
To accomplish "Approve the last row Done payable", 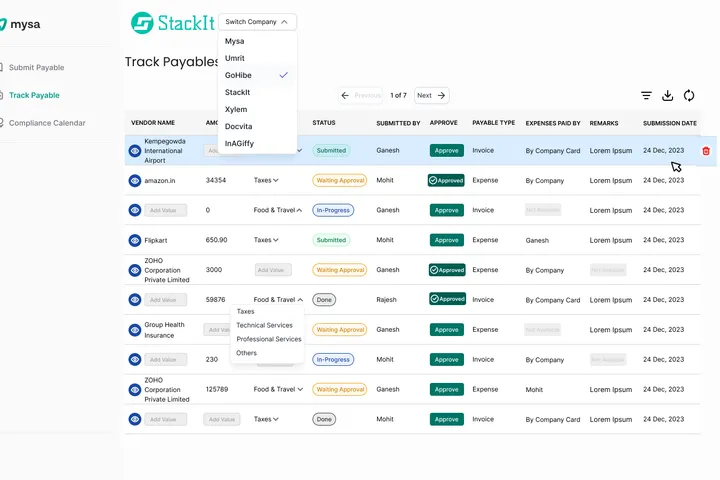I will coord(446,419).
